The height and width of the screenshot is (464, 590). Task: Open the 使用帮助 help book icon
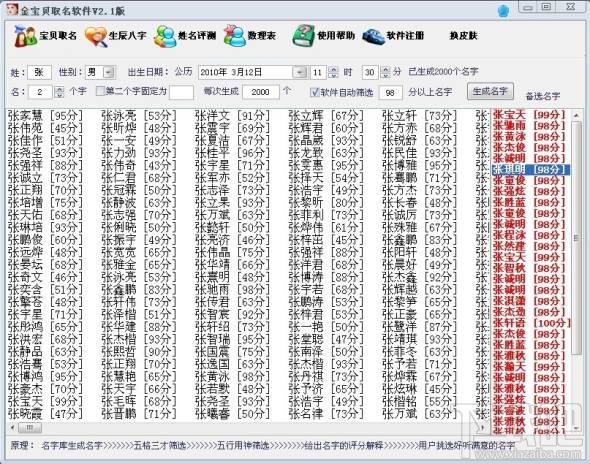pos(303,36)
